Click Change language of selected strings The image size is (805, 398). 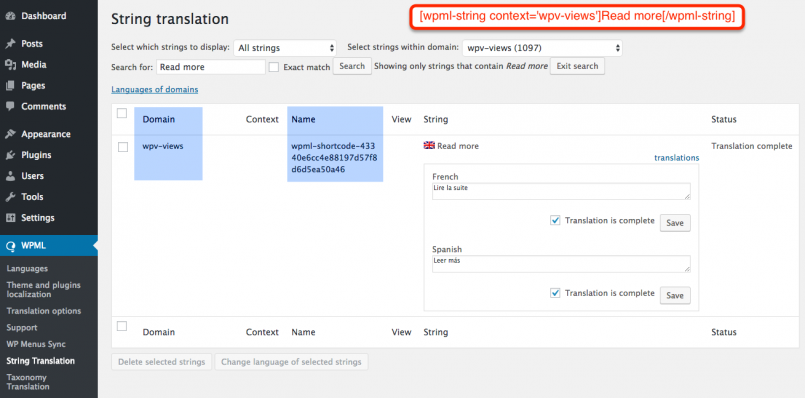[x=291, y=362]
